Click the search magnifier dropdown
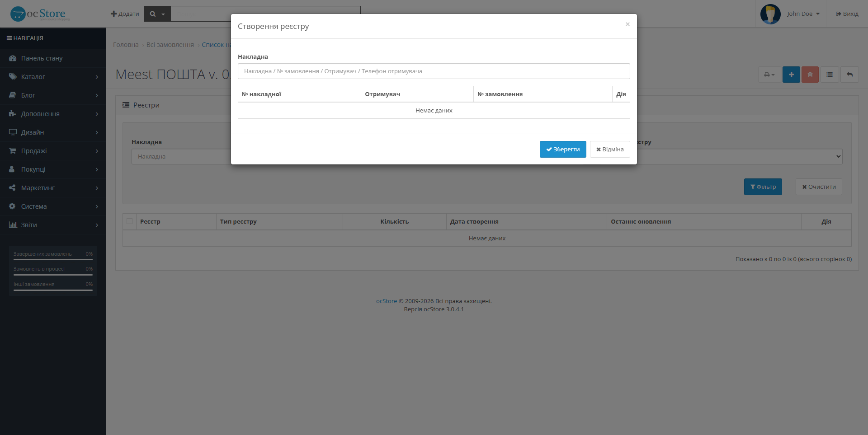Screen dimensions: 868x435 point(157,14)
